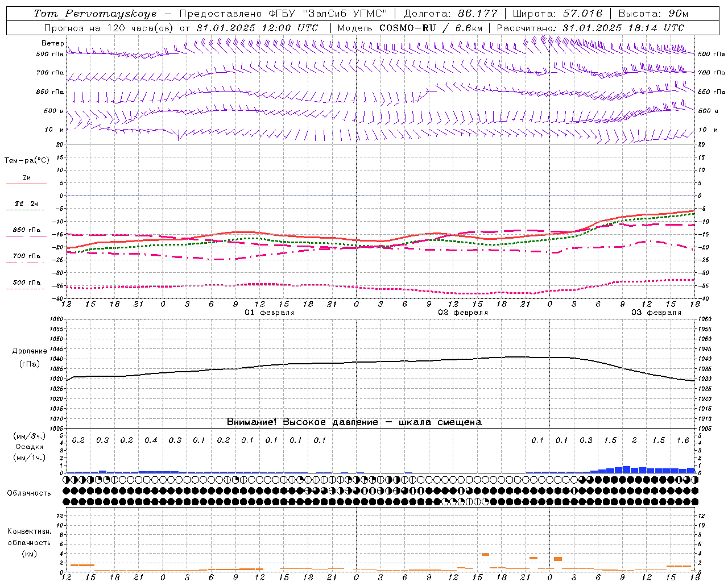Click the 850 гПа temperature legend entry
This screenshot has height=582, width=728.
[x=27, y=230]
